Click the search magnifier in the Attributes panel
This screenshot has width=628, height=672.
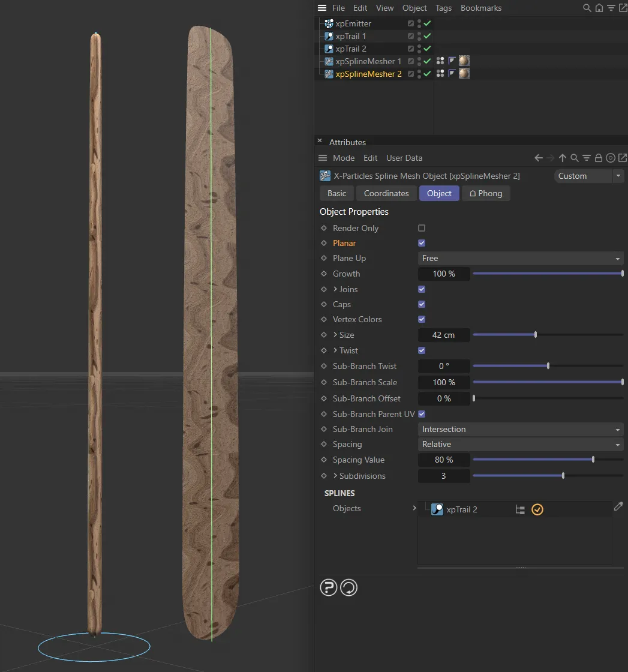(574, 157)
